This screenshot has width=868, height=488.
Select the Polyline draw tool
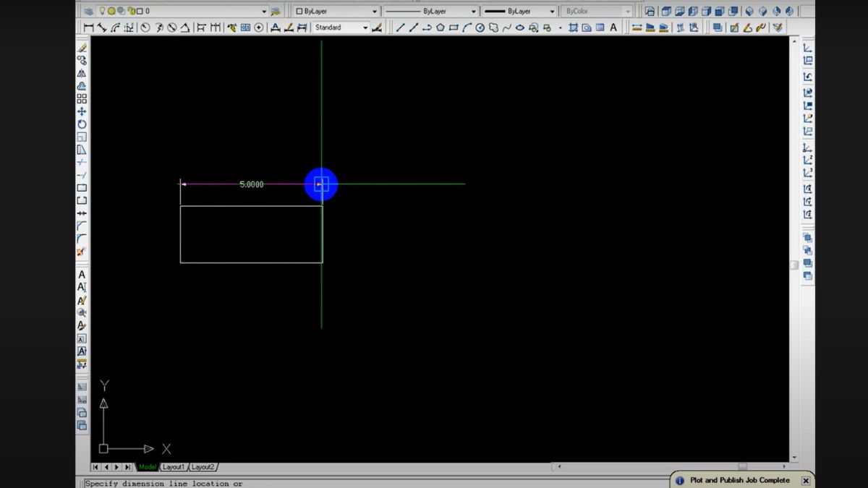pos(427,27)
